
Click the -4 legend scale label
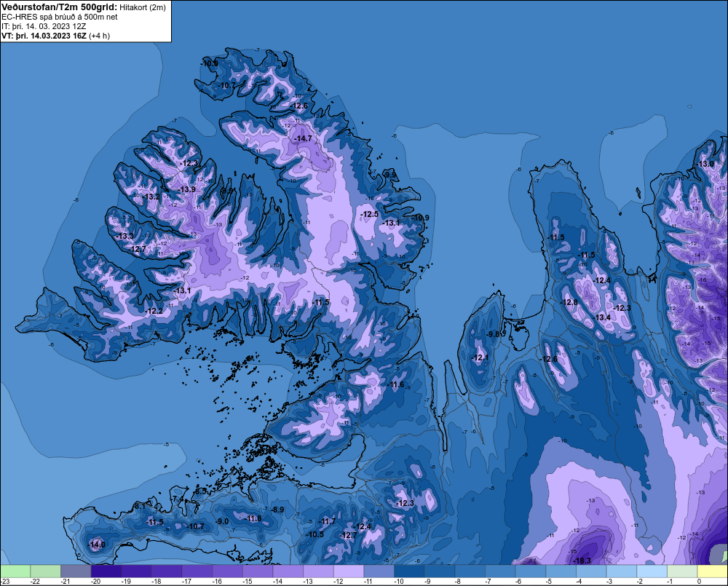pos(579,582)
